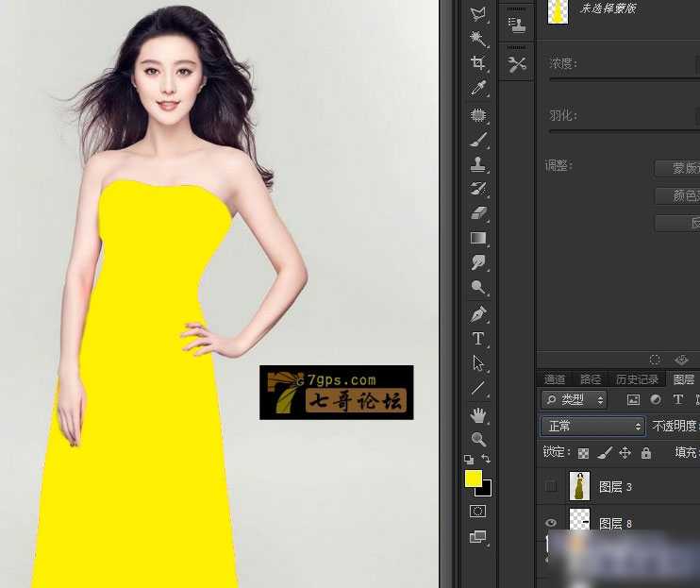Select the Horizontal Type tool
Screen dimensions: 700x588
click(x=478, y=339)
